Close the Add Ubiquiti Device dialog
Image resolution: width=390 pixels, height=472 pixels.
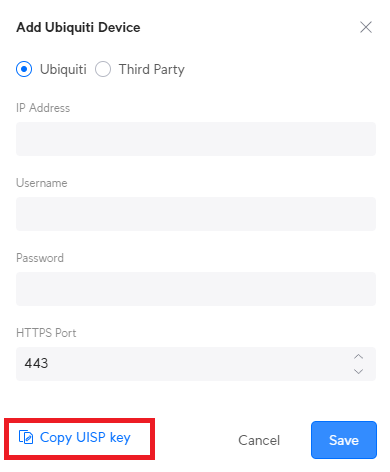pyautogui.click(x=366, y=27)
